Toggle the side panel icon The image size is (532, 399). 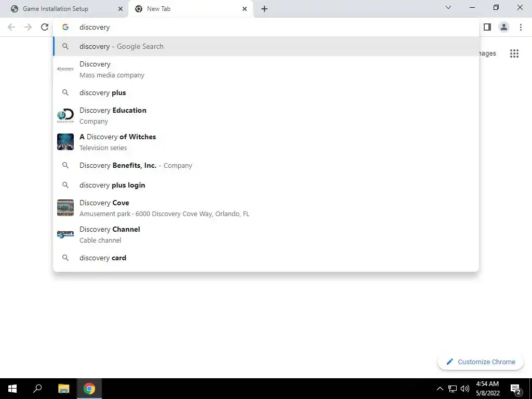point(487,27)
